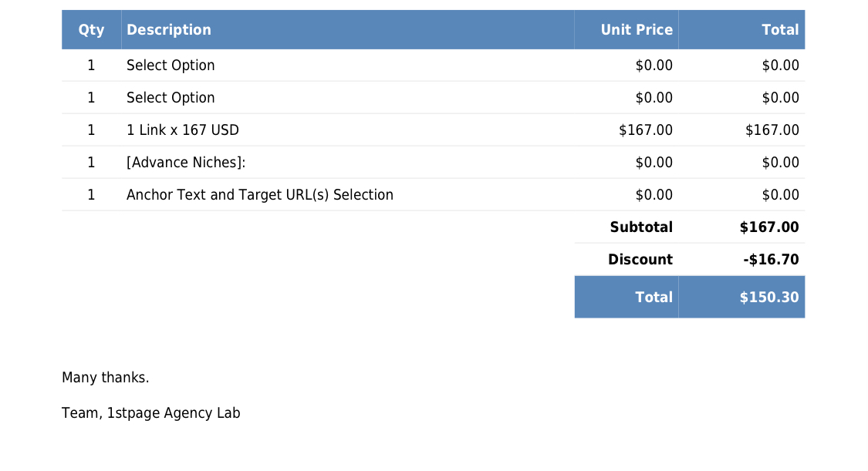The width and height of the screenshot is (868, 471).
Task: Click Anchor Text and Target URL(s) Selection
Action: [x=259, y=195]
